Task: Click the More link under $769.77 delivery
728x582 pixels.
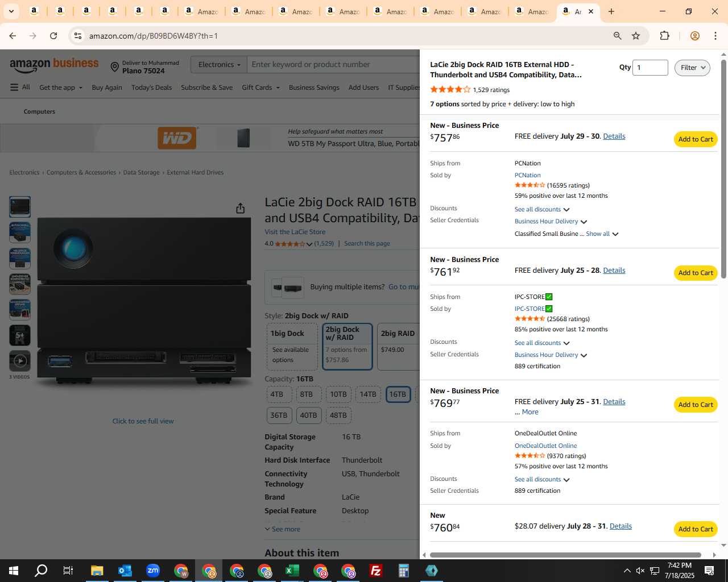Action: point(530,412)
